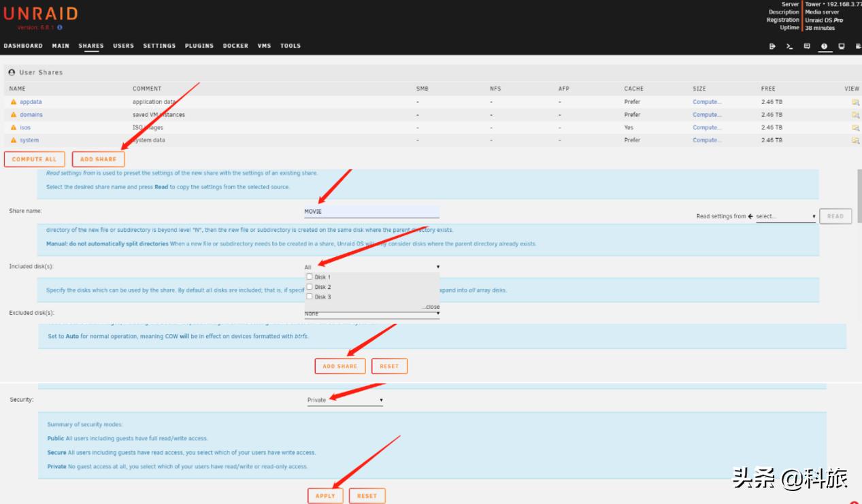This screenshot has width=862, height=504.
Task: Open the Users tab
Action: pyautogui.click(x=123, y=46)
